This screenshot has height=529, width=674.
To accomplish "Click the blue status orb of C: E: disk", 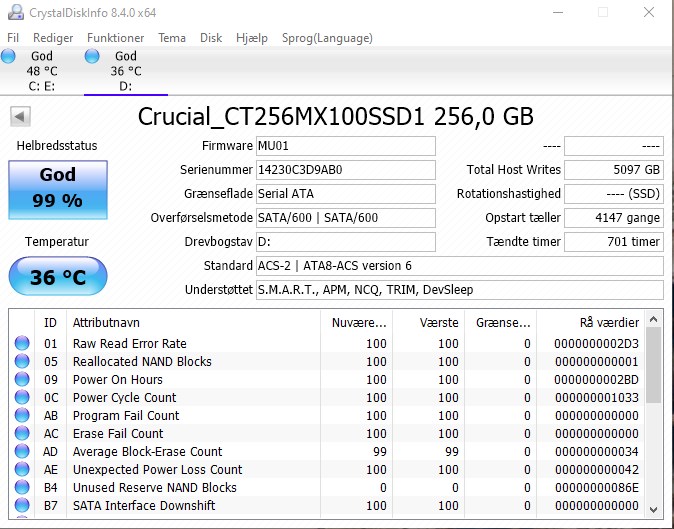I will click(8, 56).
